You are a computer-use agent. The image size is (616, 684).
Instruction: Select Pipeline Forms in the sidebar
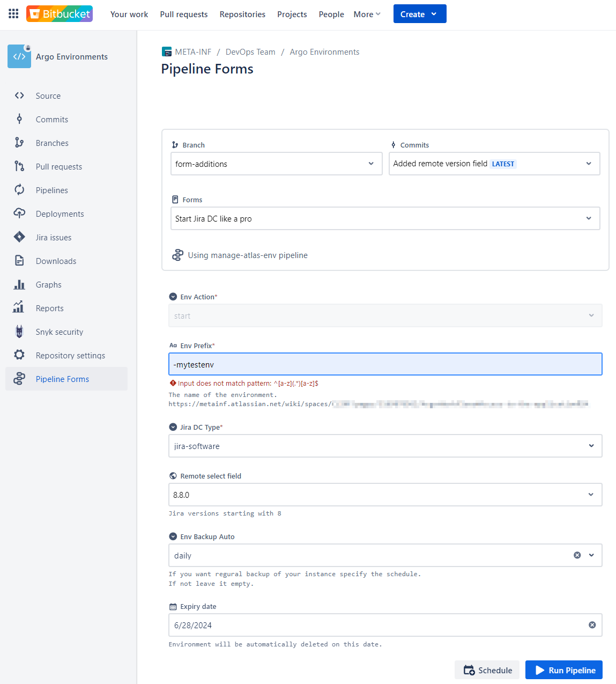tap(66, 379)
